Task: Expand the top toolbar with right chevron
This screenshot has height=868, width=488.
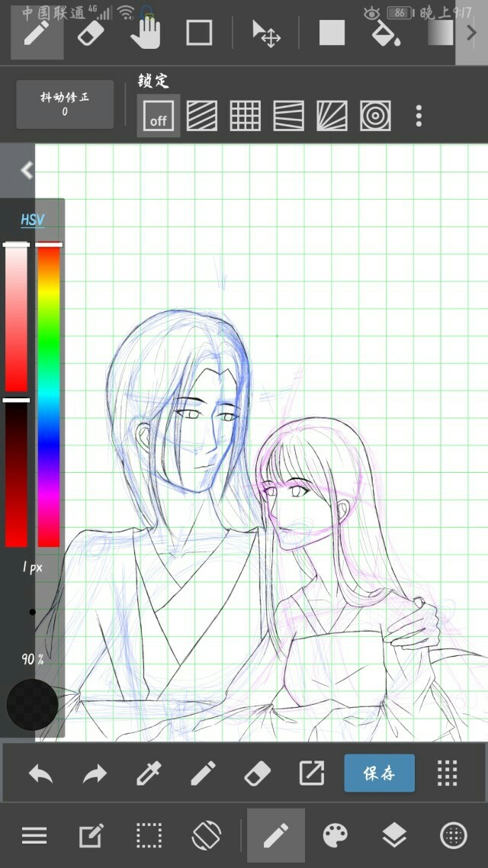Action: point(471,33)
